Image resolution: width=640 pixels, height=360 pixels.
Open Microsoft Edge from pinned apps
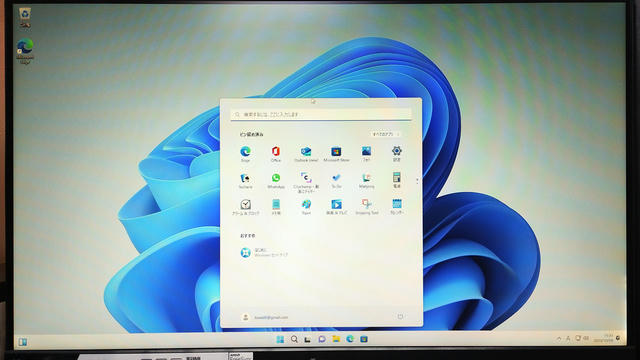(x=245, y=154)
